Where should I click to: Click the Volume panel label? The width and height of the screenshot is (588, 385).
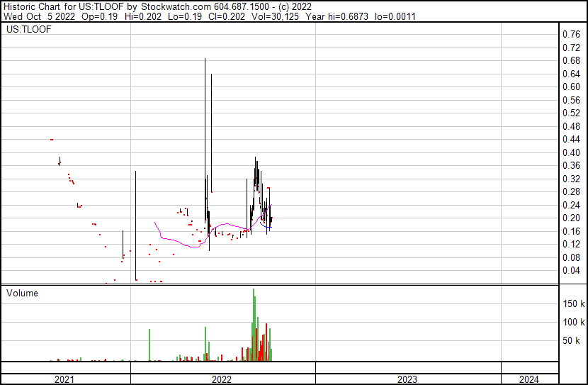22,293
